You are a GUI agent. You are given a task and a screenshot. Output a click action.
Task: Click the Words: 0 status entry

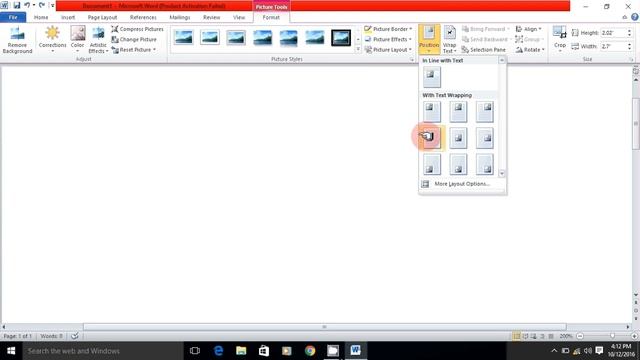coord(51,336)
